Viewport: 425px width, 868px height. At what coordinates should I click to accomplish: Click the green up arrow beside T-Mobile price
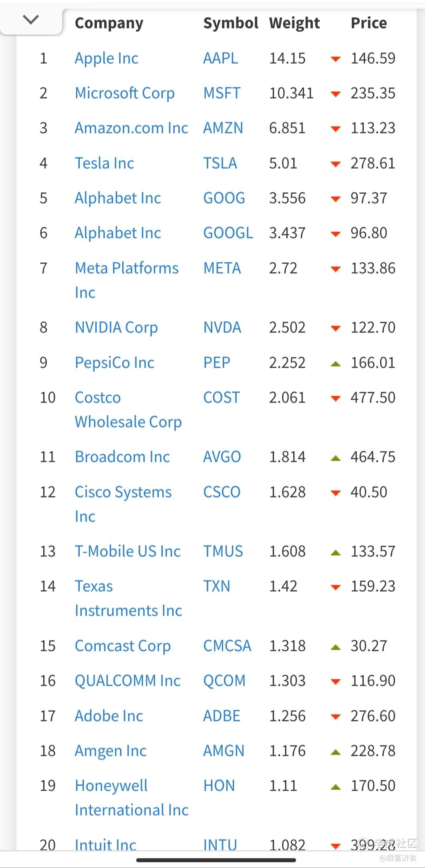click(x=335, y=552)
